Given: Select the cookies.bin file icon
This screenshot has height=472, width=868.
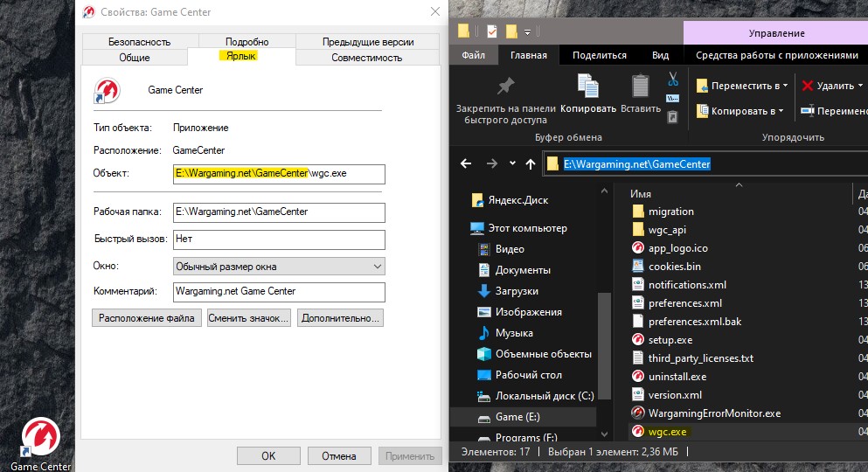Looking at the screenshot, I should (638, 267).
